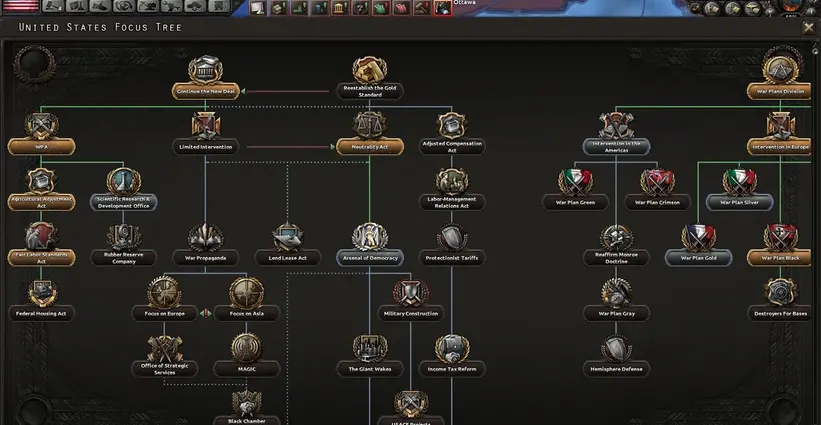Close the United States Focus Tree window
The height and width of the screenshot is (425, 821).
point(808,28)
